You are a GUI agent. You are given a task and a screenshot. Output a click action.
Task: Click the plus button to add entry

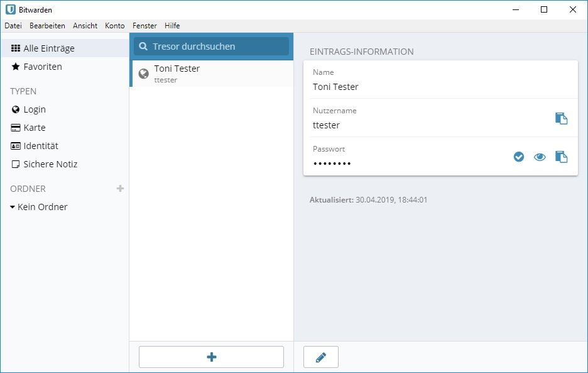211,357
